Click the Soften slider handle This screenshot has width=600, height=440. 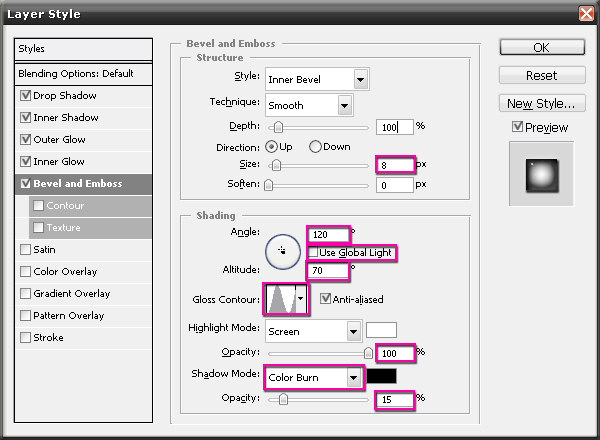pos(269,185)
